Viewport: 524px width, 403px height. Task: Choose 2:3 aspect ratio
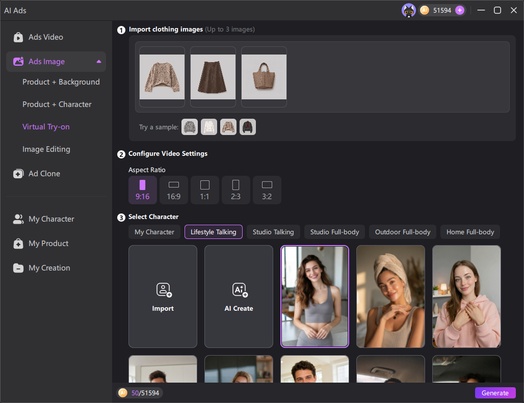coord(236,190)
